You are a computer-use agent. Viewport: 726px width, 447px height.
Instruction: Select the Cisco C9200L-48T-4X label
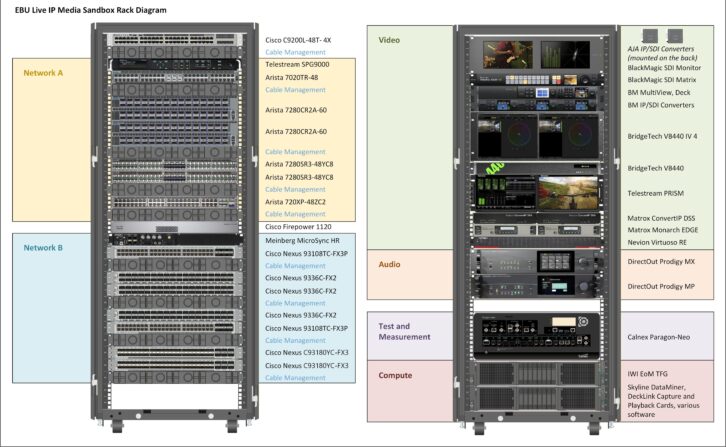pyautogui.click(x=298, y=40)
